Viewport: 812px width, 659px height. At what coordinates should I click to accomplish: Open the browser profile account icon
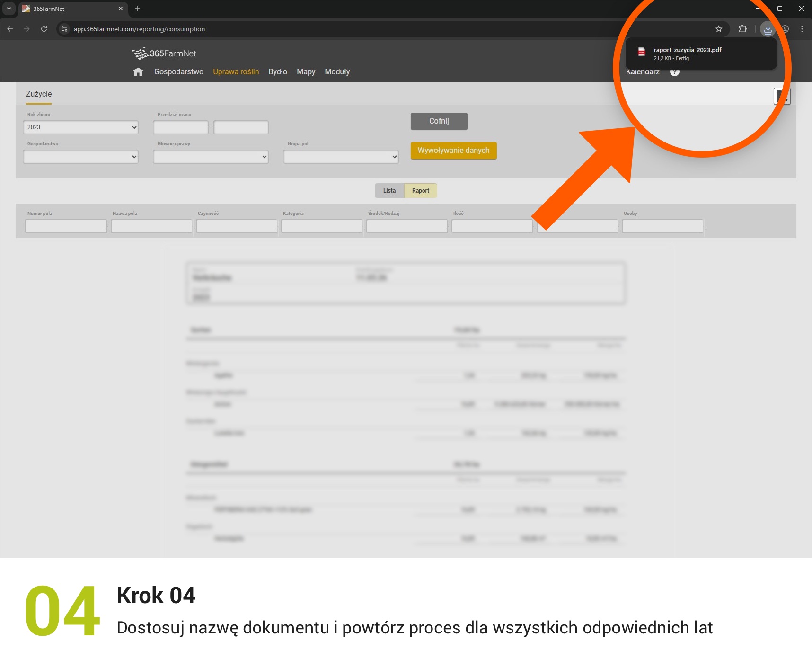click(x=785, y=29)
